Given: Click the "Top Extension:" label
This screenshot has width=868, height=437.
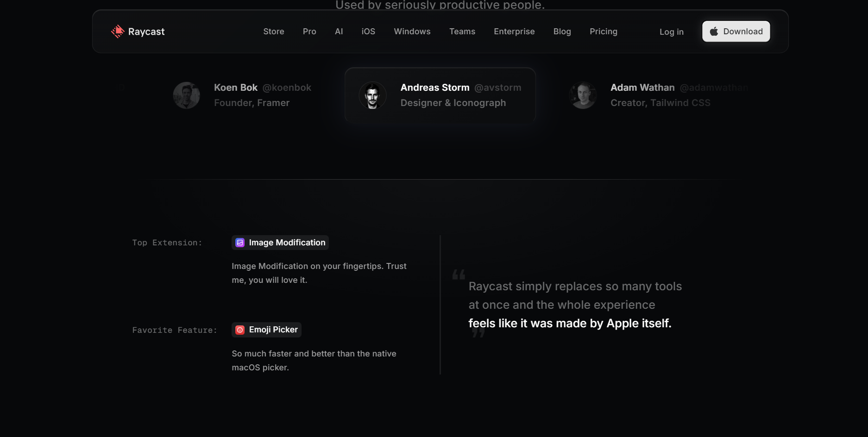Looking at the screenshot, I should point(167,243).
